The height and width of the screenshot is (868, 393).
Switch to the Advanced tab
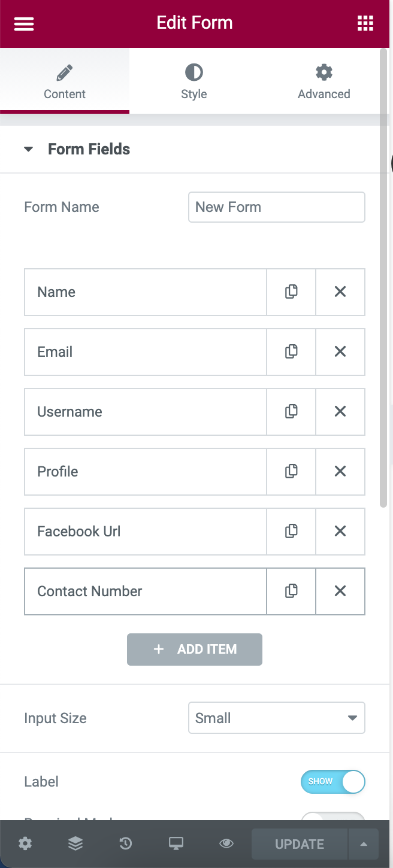(324, 81)
